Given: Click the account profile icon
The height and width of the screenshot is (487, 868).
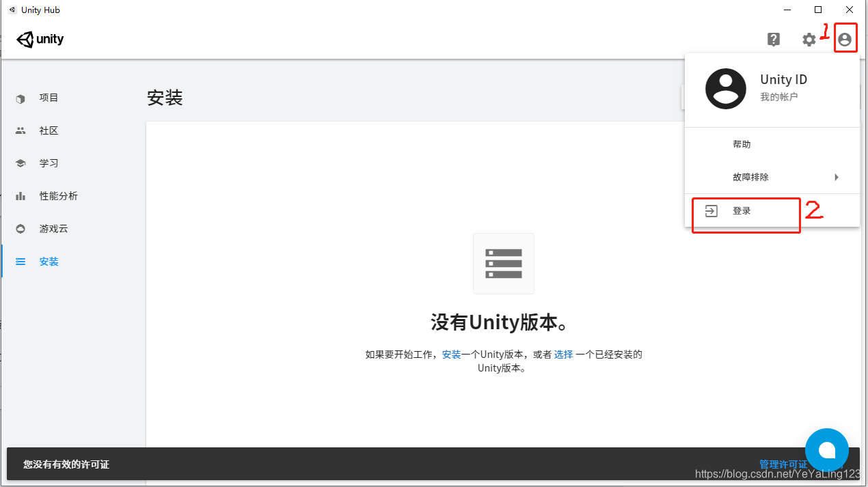Looking at the screenshot, I should coord(845,40).
